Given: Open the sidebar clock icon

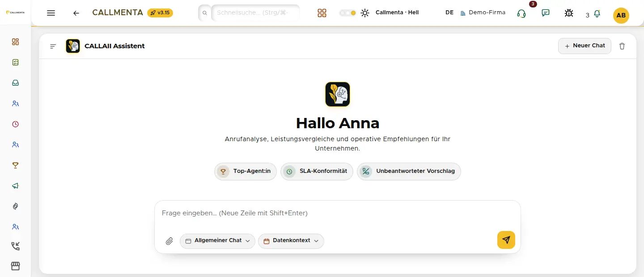Looking at the screenshot, I should (x=16, y=124).
